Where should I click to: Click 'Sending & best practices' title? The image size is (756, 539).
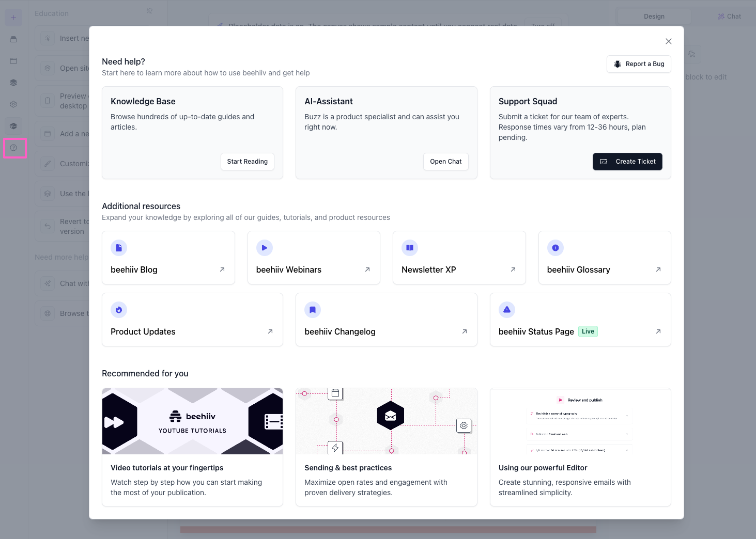coord(348,468)
